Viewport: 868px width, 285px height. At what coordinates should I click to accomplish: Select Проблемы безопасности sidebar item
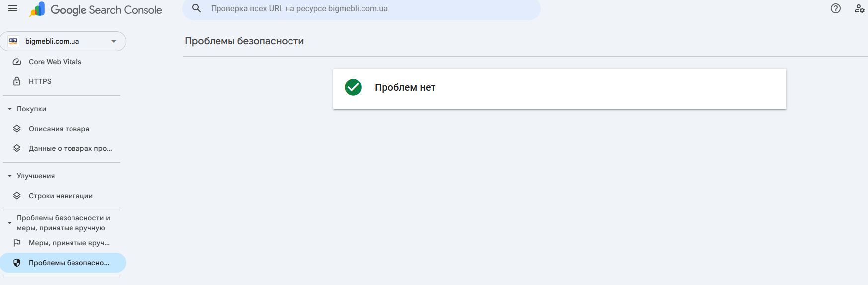(69, 263)
